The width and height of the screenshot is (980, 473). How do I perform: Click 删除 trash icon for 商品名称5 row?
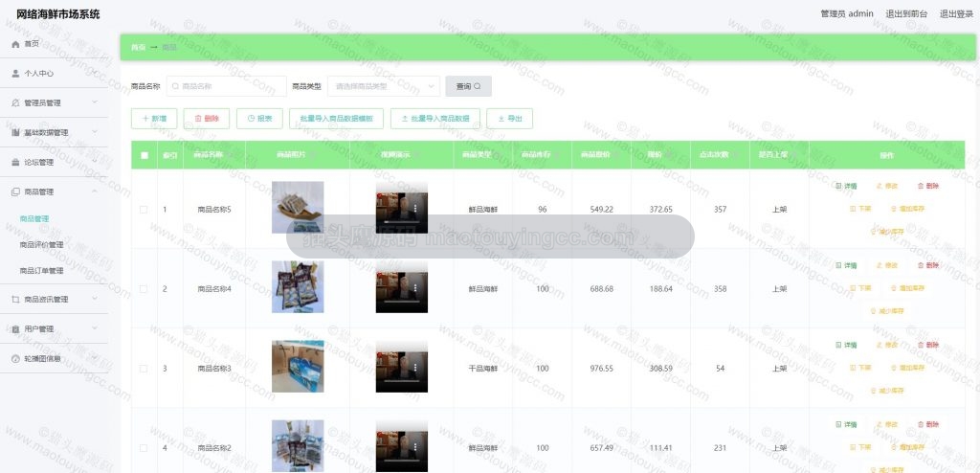click(920, 186)
